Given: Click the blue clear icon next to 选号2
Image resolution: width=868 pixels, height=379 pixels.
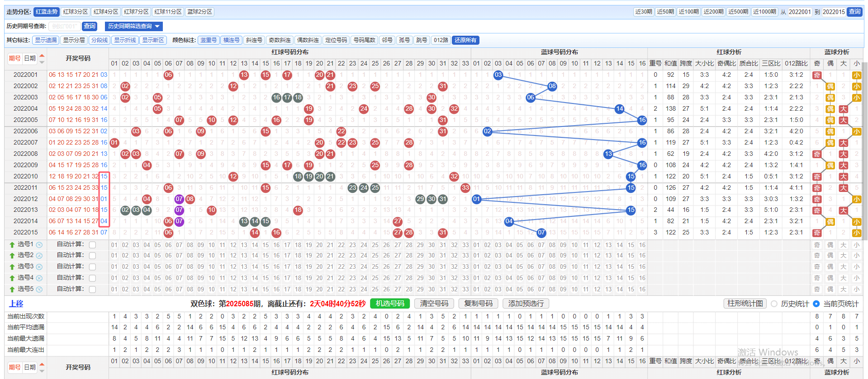Looking at the screenshot, I should pos(39,256).
